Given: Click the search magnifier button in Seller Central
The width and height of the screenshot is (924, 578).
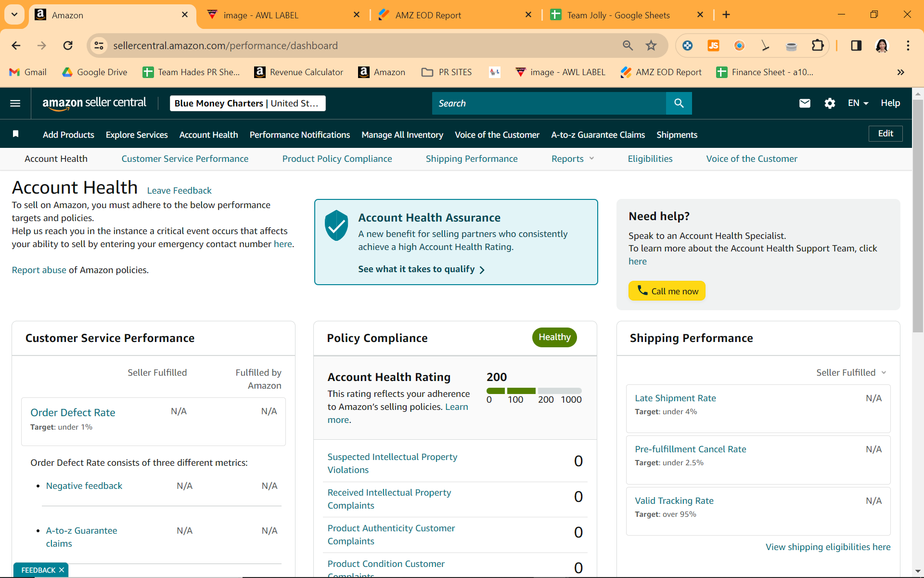Looking at the screenshot, I should click(679, 103).
